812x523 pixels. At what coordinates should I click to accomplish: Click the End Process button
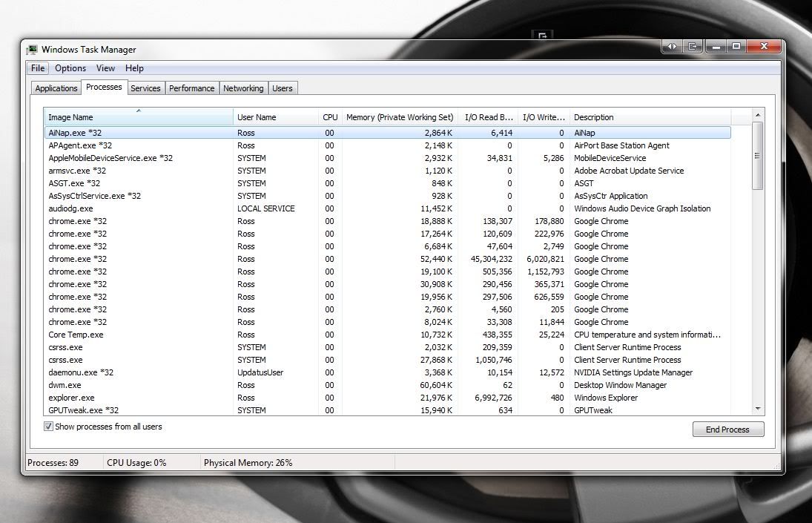[x=727, y=430]
